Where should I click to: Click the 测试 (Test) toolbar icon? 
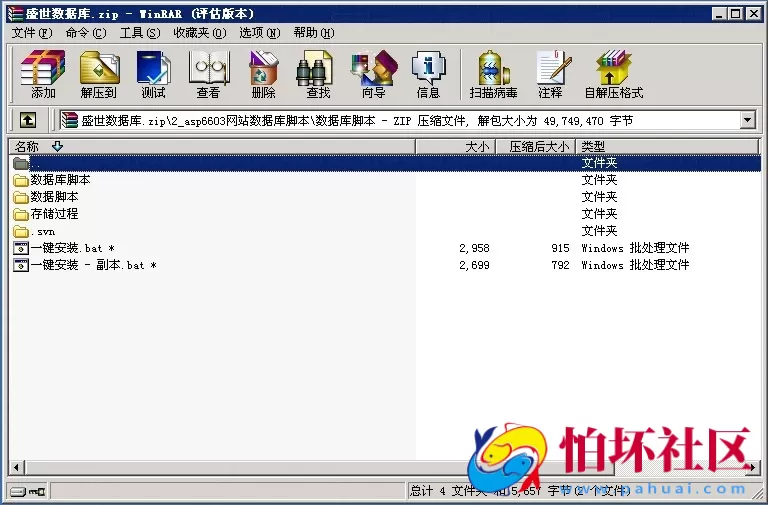pyautogui.click(x=153, y=73)
